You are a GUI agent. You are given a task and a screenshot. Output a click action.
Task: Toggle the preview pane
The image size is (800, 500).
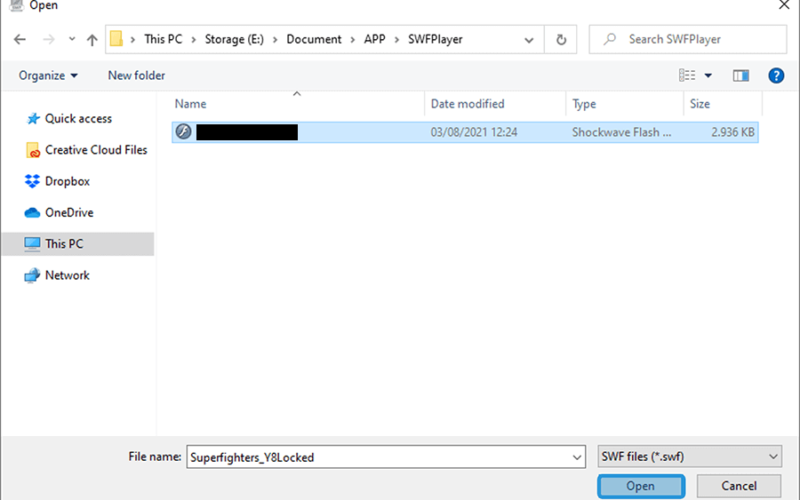741,76
